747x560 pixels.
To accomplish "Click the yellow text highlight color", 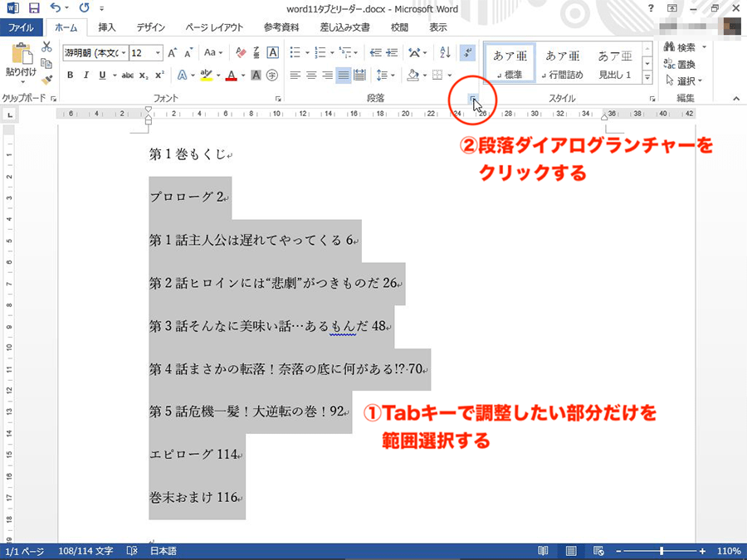I will (x=207, y=75).
